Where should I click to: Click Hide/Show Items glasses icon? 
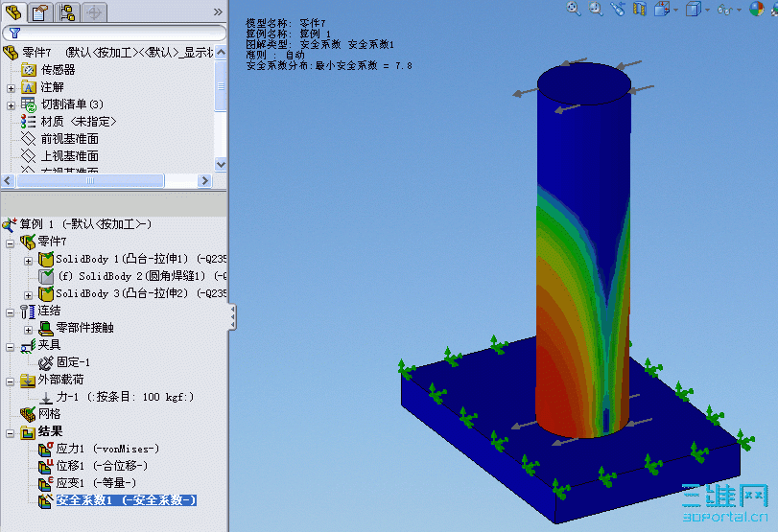click(725, 10)
